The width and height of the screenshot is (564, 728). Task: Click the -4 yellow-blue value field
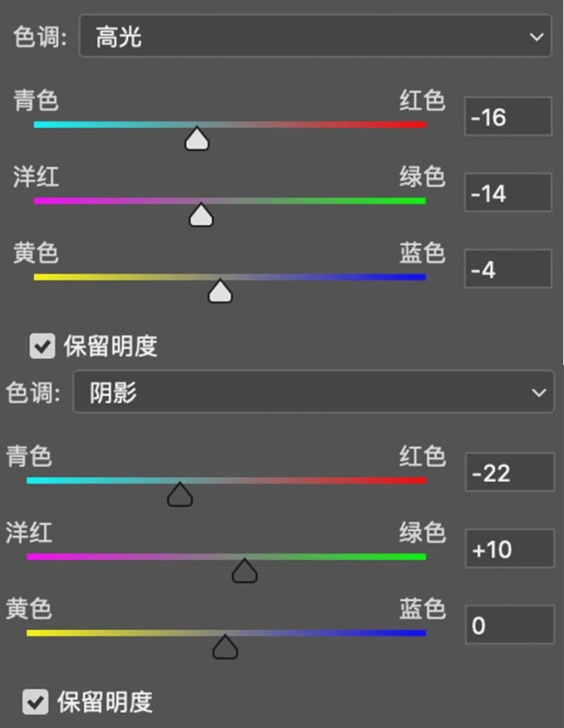pos(508,268)
